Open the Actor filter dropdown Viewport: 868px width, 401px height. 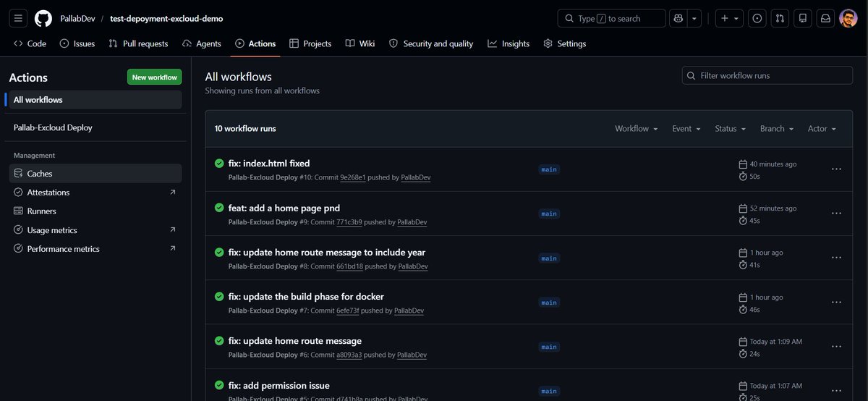[x=822, y=129]
